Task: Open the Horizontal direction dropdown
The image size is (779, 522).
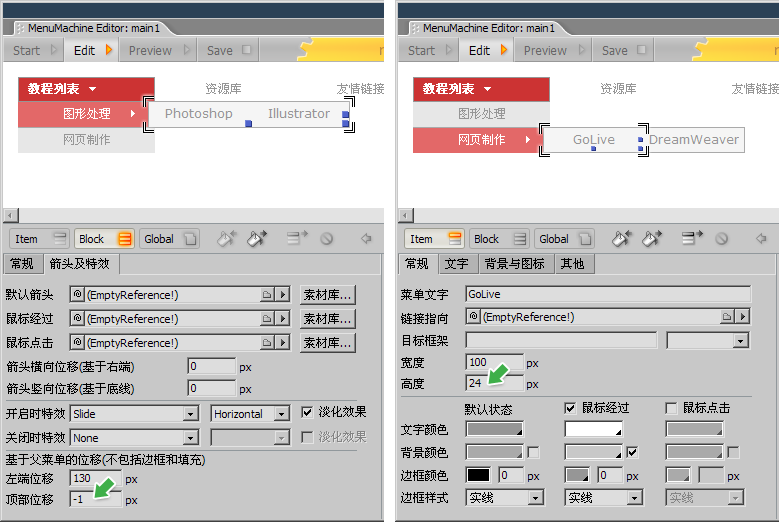Action: (x=282, y=414)
